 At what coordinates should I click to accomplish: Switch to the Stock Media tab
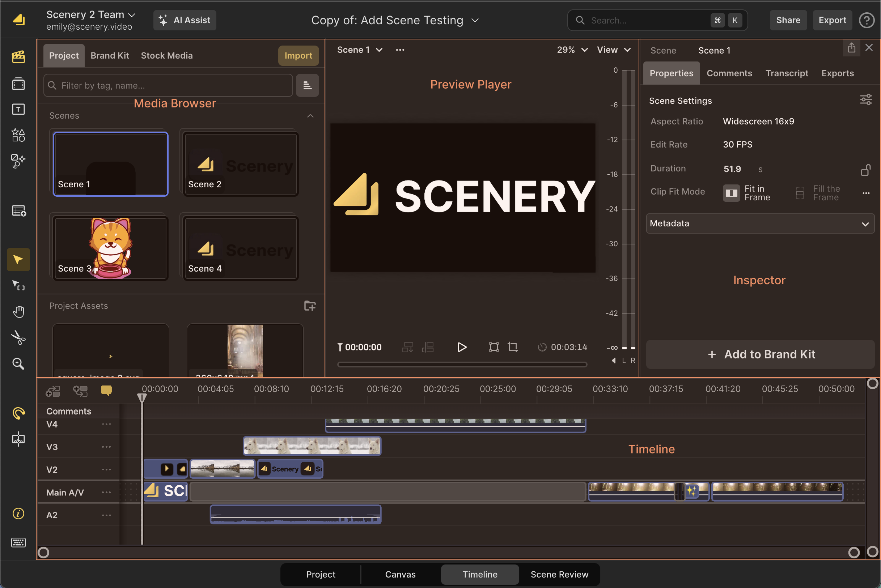tap(166, 55)
